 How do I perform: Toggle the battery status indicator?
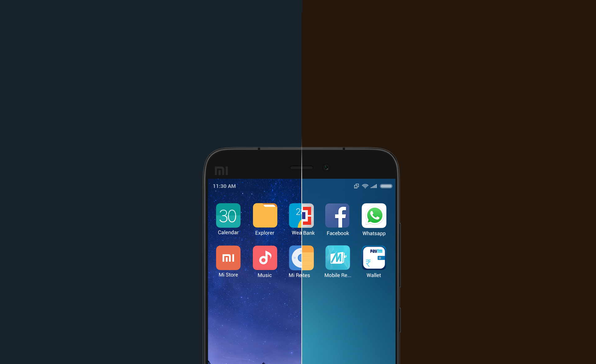pos(386,186)
